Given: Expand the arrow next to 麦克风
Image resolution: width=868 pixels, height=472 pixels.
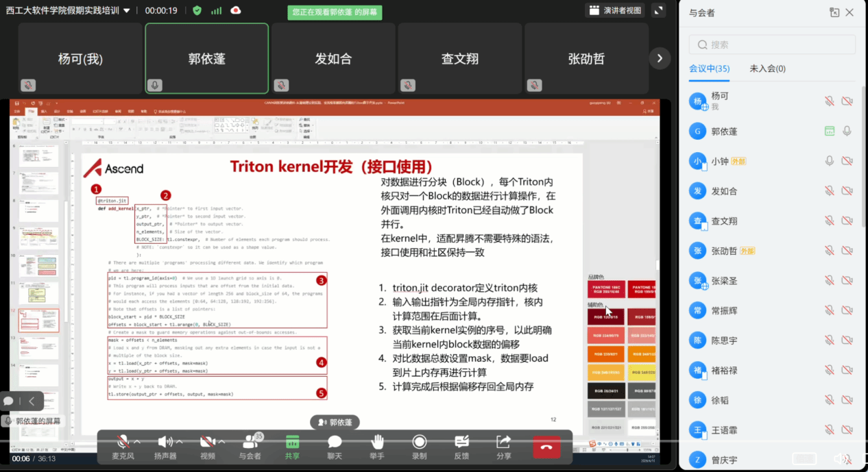Looking at the screenshot, I should coord(137,442).
